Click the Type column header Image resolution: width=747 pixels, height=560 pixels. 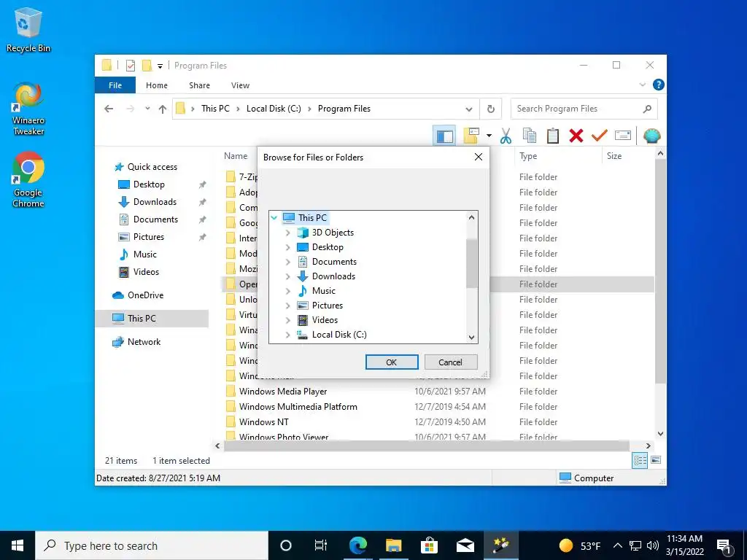(x=528, y=156)
